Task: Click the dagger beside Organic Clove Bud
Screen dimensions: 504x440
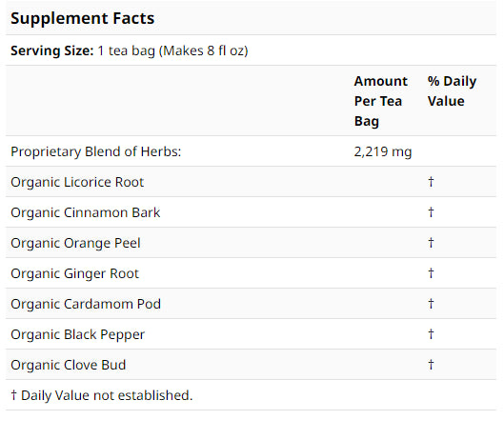Action: point(431,365)
